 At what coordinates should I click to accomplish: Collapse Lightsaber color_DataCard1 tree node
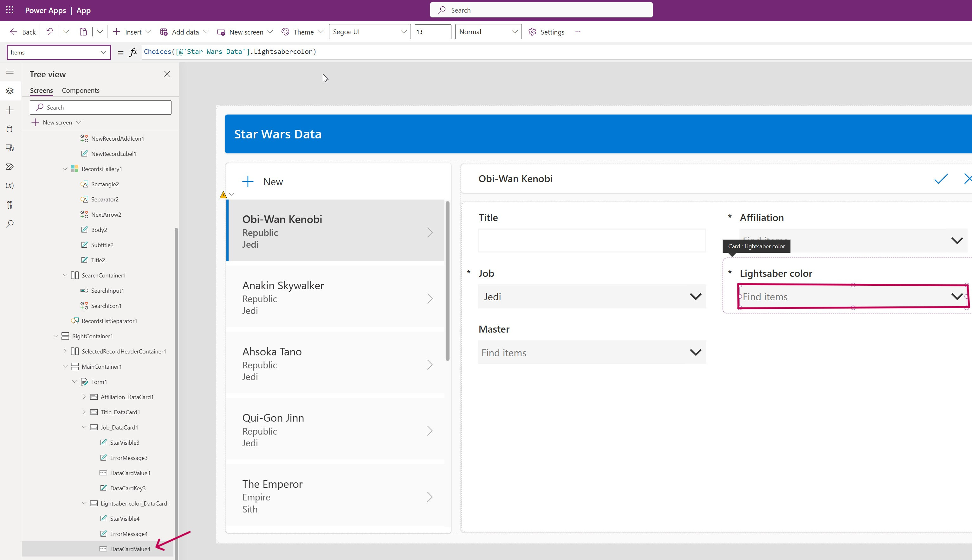click(84, 504)
